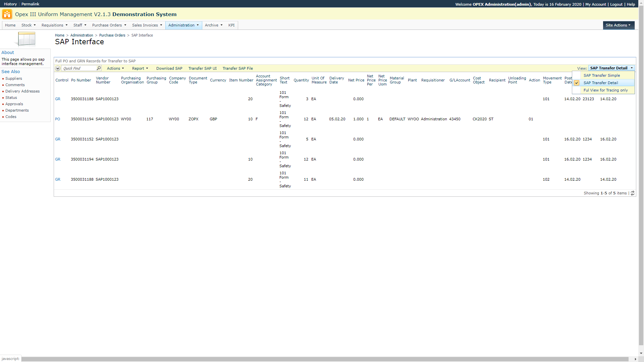Click the horizontal scroll right arrow
This screenshot has width=644, height=362.
(635, 359)
